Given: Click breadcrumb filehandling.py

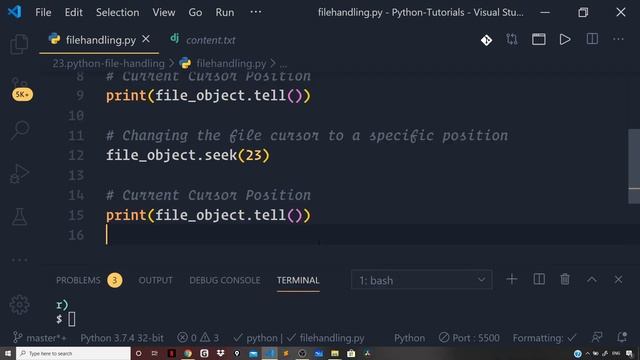Looking at the screenshot, I should click(231, 63).
